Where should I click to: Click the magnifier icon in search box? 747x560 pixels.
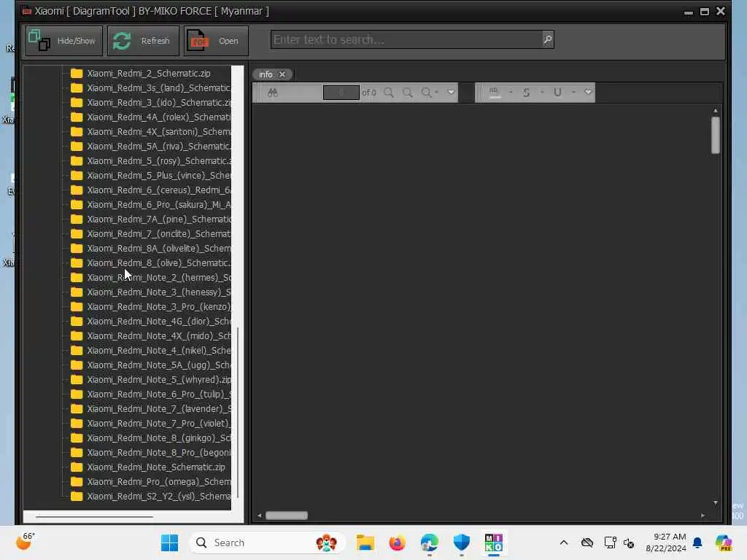[x=548, y=39]
